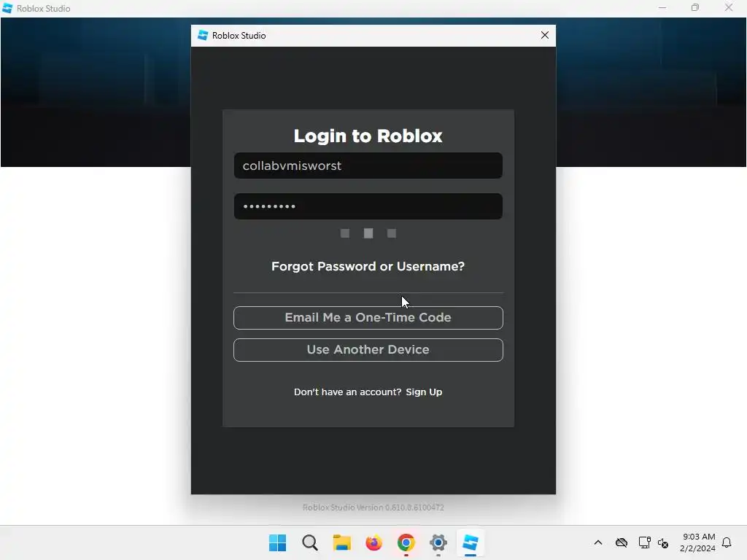Image resolution: width=747 pixels, height=560 pixels.
Task: Select Roblox Studio taskbar icon
Action: pyautogui.click(x=471, y=542)
